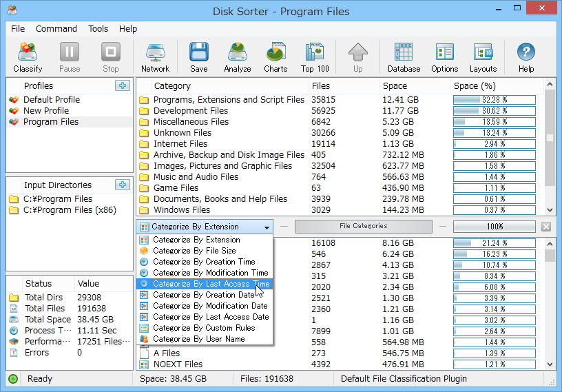Open the Command menu
The image size is (562, 392).
tap(56, 29)
